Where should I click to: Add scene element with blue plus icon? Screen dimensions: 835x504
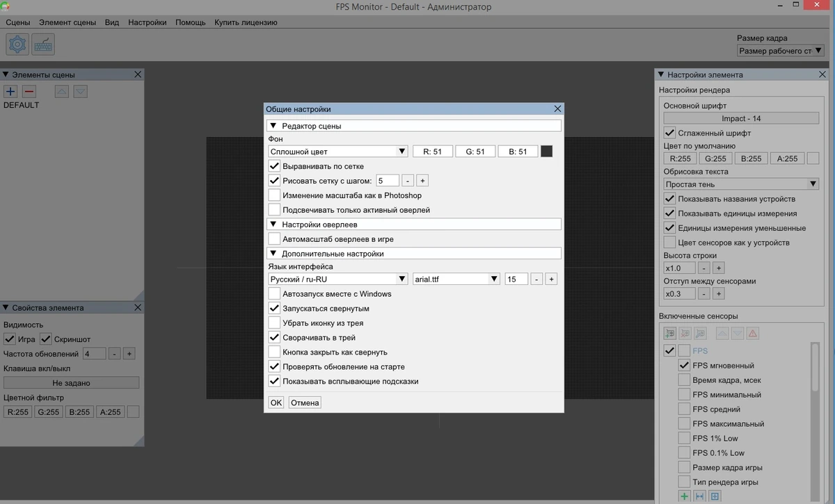point(10,92)
